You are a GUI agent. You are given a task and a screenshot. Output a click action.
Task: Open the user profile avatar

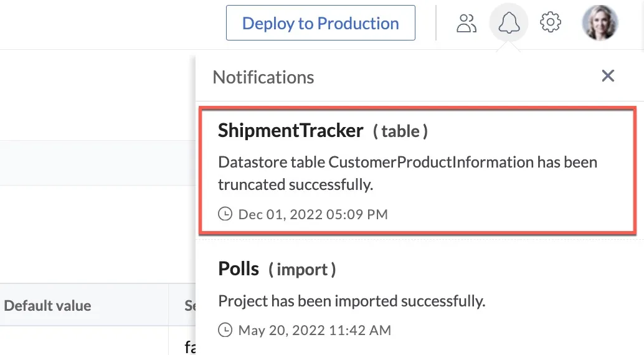[x=600, y=22]
